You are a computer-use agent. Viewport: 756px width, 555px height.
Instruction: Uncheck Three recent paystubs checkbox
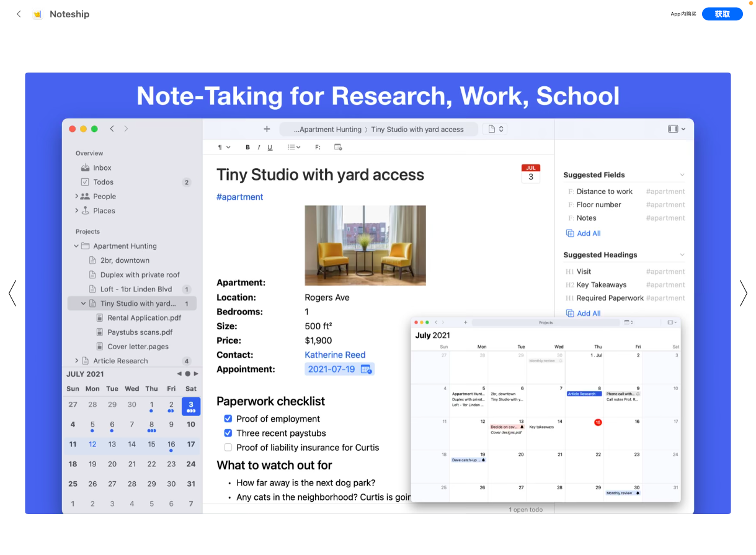(228, 433)
